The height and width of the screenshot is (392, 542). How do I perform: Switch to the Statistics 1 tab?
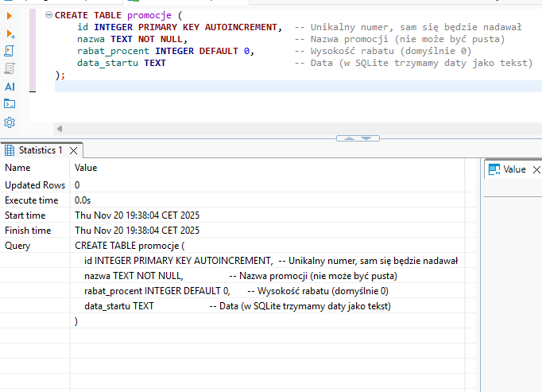tap(40, 149)
